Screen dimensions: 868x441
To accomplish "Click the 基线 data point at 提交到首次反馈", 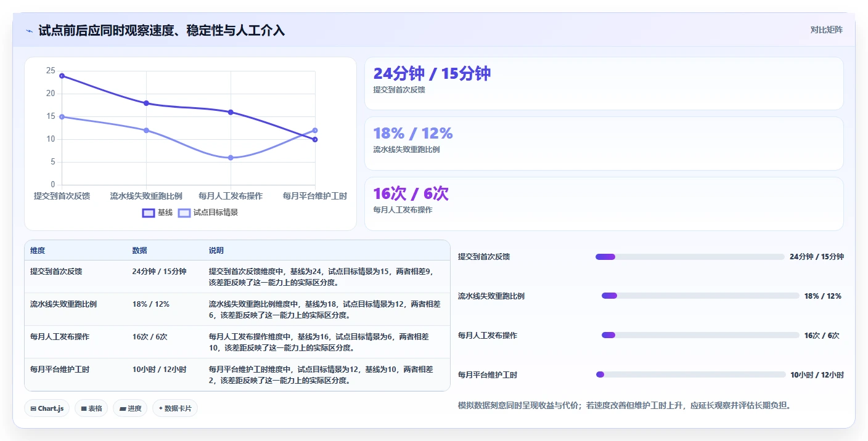I will (62, 76).
